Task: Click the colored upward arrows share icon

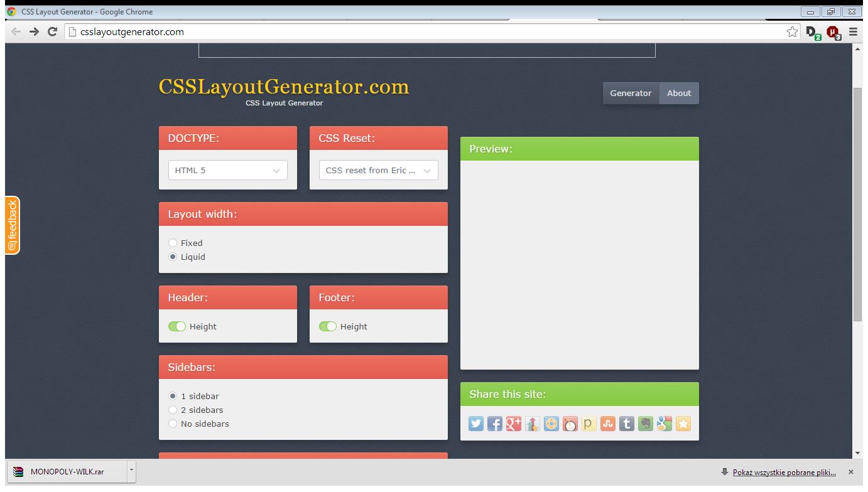Action: (x=533, y=424)
